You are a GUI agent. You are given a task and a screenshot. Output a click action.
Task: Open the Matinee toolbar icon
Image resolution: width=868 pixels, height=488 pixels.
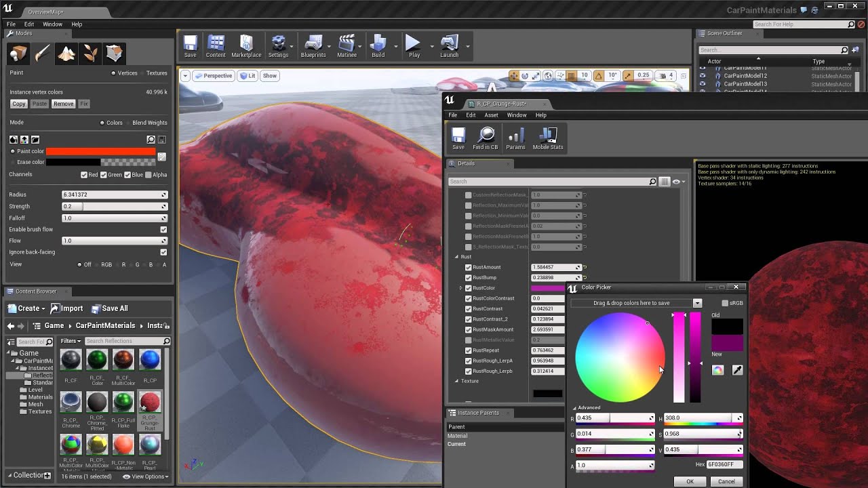pyautogui.click(x=347, y=46)
